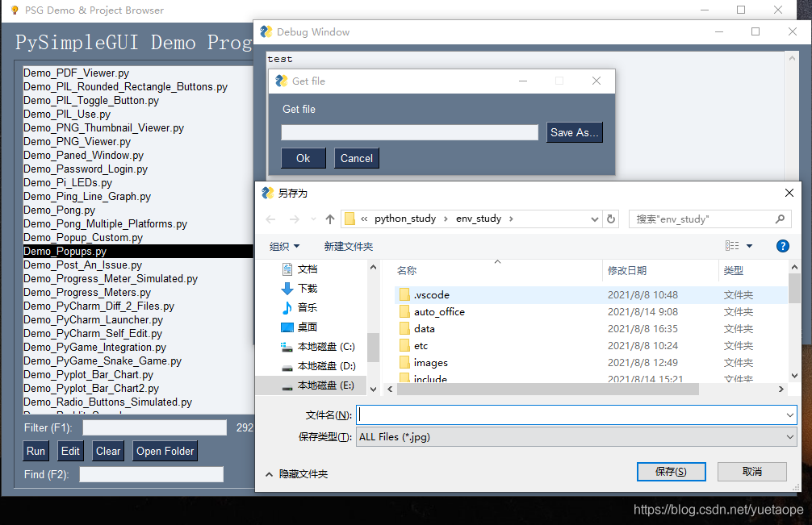
Task: Click the 保存(S) button
Action: pos(671,471)
